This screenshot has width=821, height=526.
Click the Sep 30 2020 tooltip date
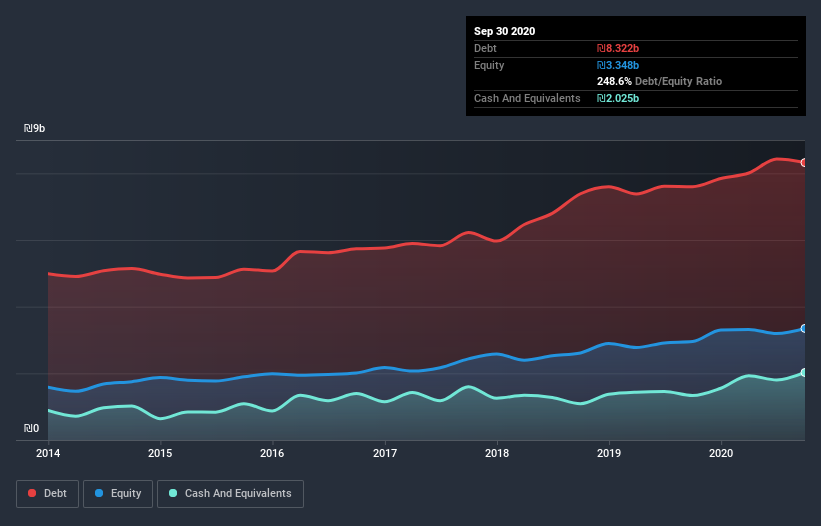click(x=504, y=31)
